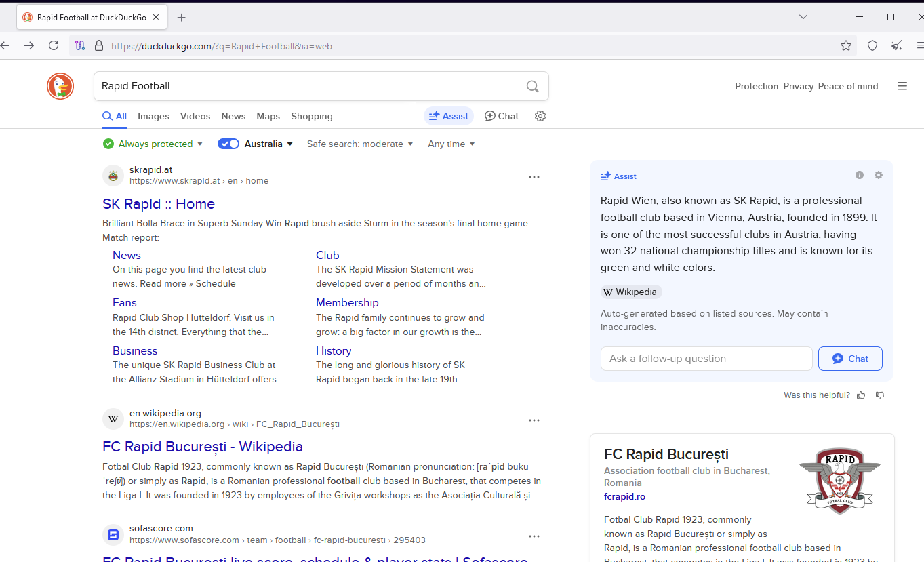Go back to previous page
The image size is (924, 562).
point(5,45)
